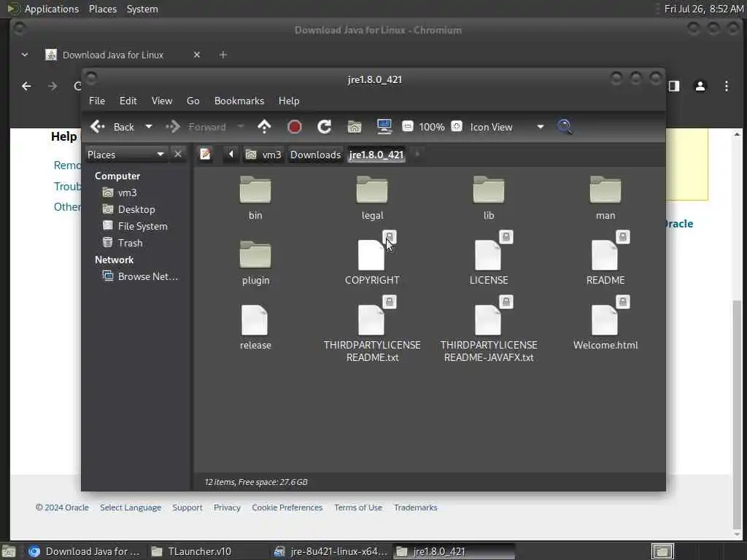Navigate to Downloads in the path bar
The height and width of the screenshot is (560, 747).
[x=315, y=155]
